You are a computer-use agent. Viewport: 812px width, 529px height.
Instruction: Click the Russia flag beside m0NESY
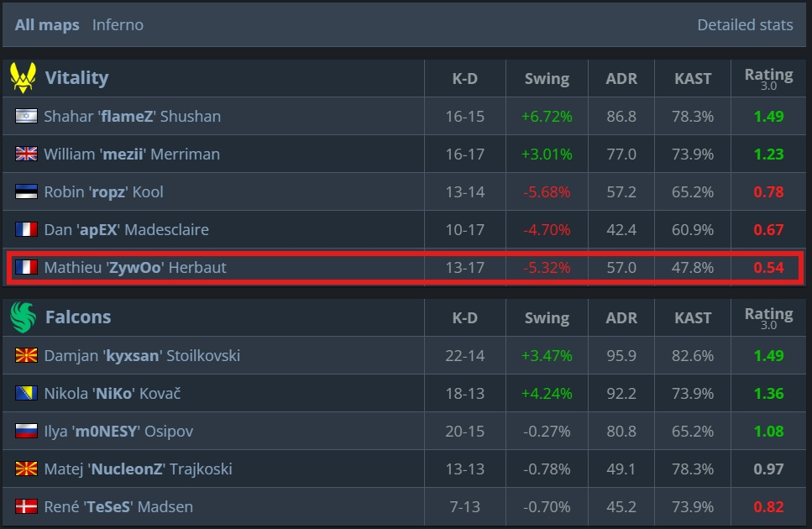[26, 432]
